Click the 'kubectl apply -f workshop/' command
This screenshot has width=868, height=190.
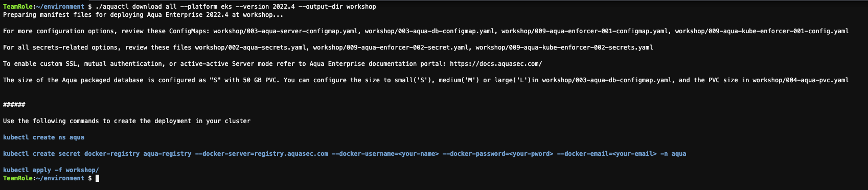[51, 170]
